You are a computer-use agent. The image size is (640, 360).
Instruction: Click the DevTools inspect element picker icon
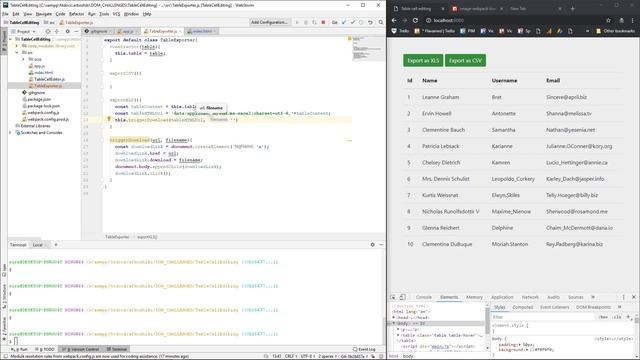coord(393,297)
